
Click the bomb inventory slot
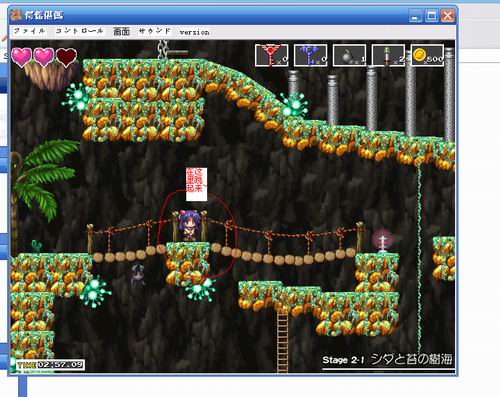(x=349, y=56)
